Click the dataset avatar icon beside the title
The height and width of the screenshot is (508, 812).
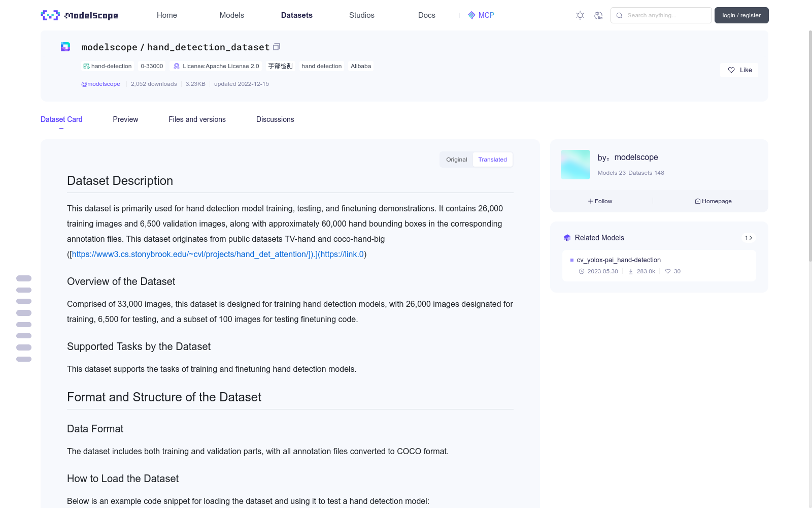(x=65, y=47)
